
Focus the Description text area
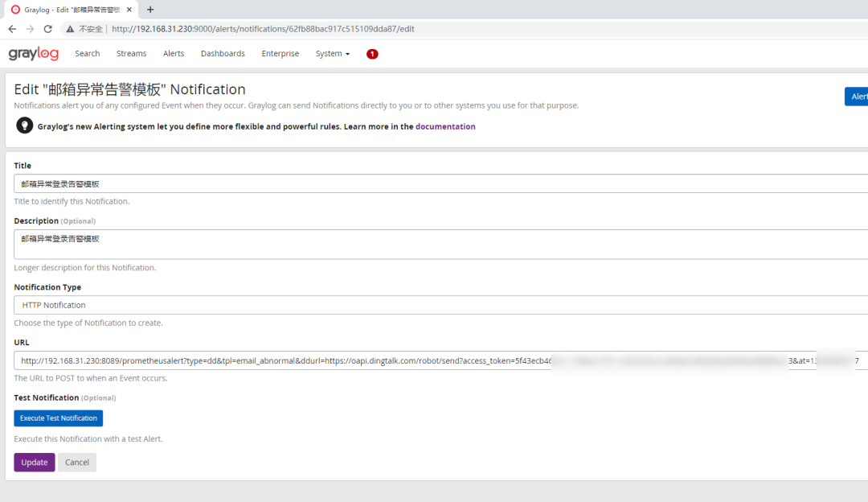point(440,245)
